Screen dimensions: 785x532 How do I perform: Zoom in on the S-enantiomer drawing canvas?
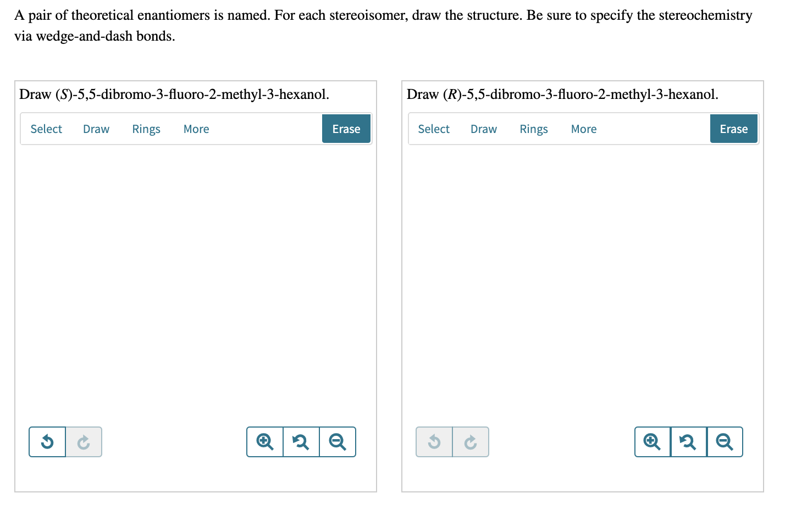tap(264, 442)
